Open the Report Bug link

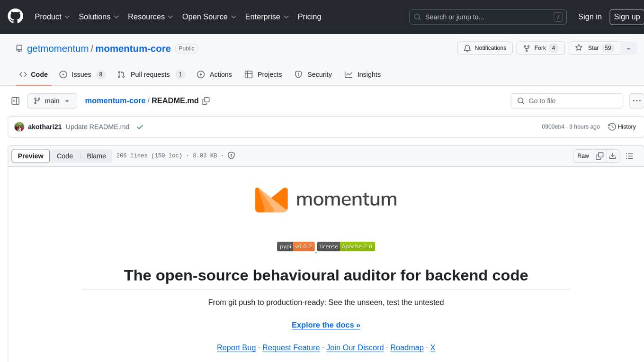coord(236,348)
